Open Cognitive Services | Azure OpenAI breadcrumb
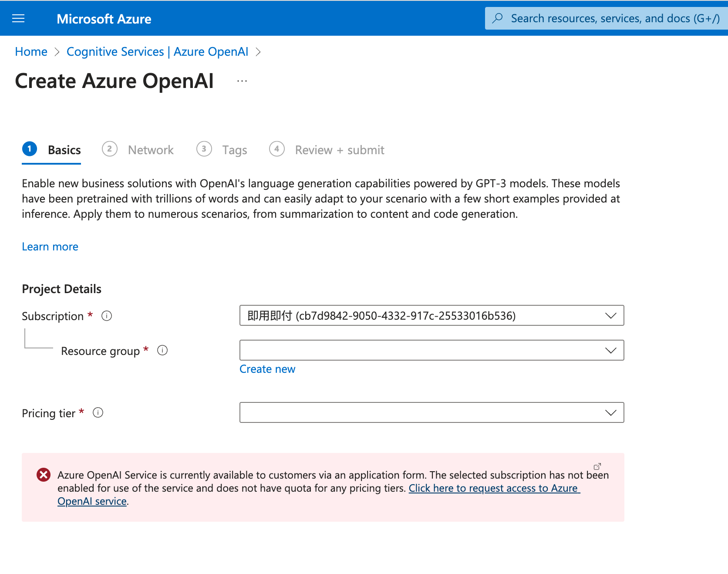The width and height of the screenshot is (728, 574). coord(158,52)
